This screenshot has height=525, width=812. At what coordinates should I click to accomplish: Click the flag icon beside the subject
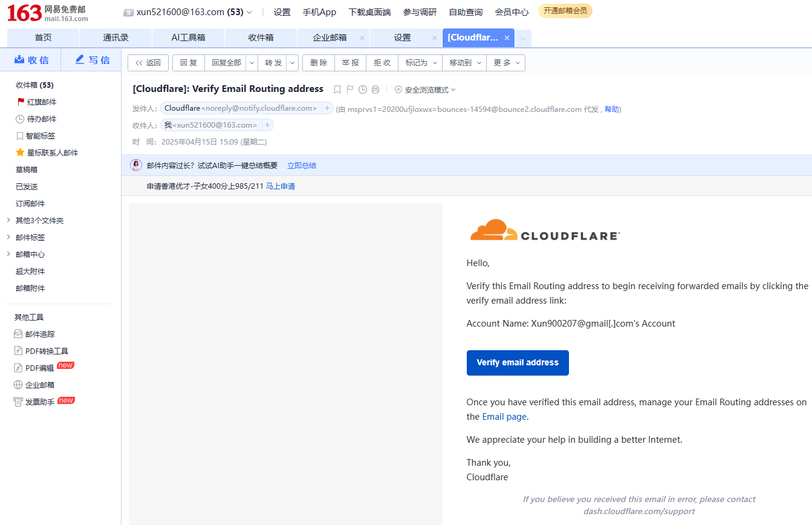pos(349,90)
